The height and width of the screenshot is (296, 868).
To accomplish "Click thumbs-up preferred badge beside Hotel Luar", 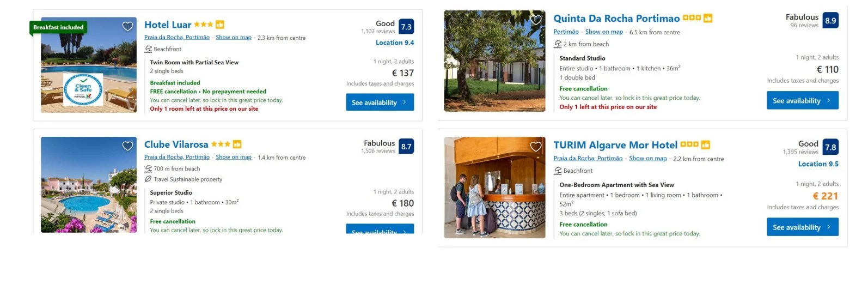I will pyautogui.click(x=220, y=25).
